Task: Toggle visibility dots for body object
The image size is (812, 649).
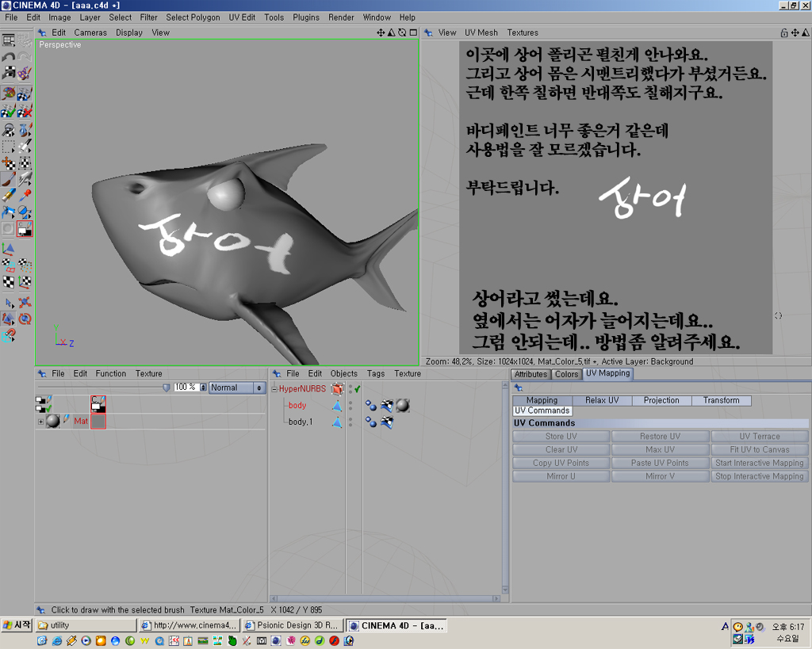Action: pyautogui.click(x=350, y=406)
